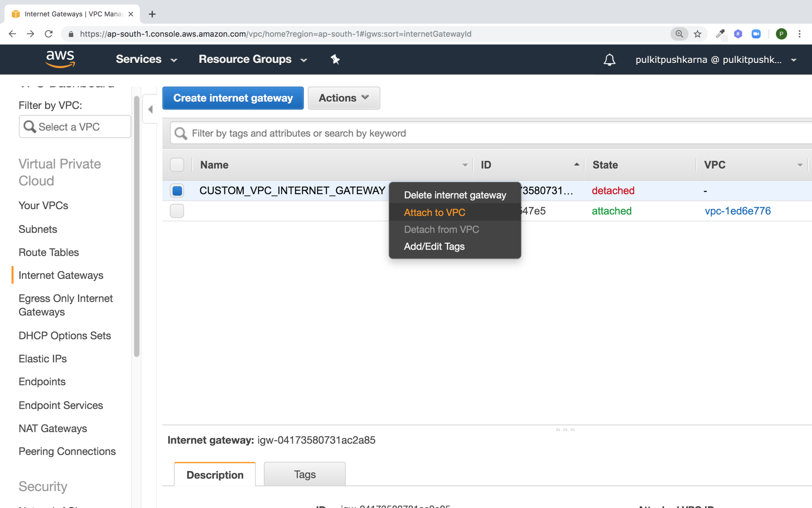Click the AWS logo home icon

[60, 59]
